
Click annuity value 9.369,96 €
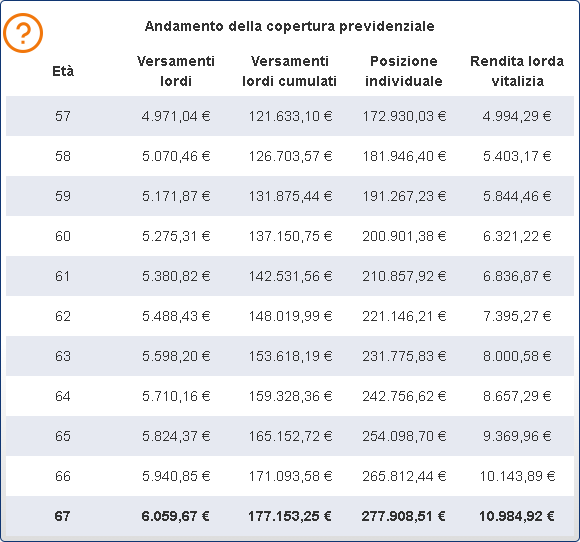point(517,436)
